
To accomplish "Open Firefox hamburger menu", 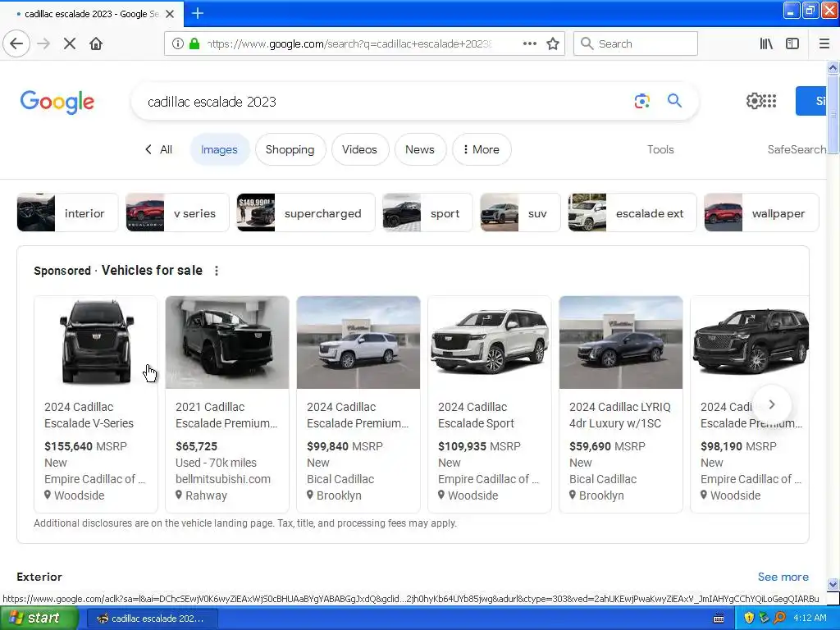I will point(824,43).
